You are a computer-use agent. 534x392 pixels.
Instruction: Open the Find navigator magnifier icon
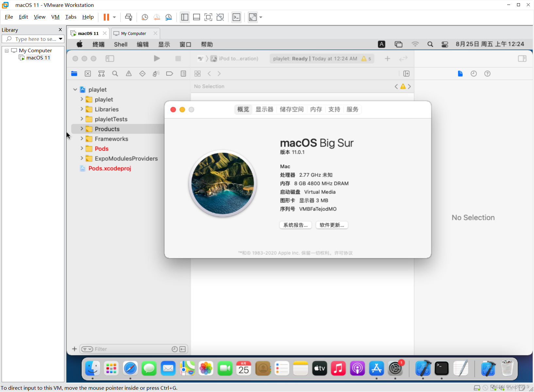[x=115, y=73]
